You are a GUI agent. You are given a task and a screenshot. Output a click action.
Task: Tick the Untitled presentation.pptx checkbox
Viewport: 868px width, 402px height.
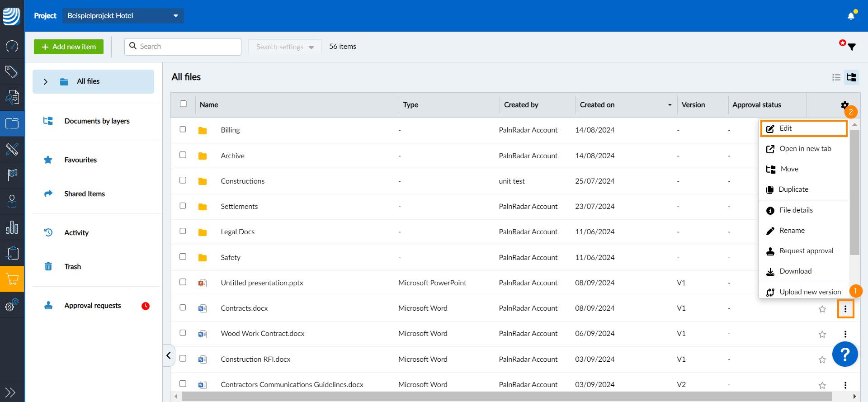[183, 282]
